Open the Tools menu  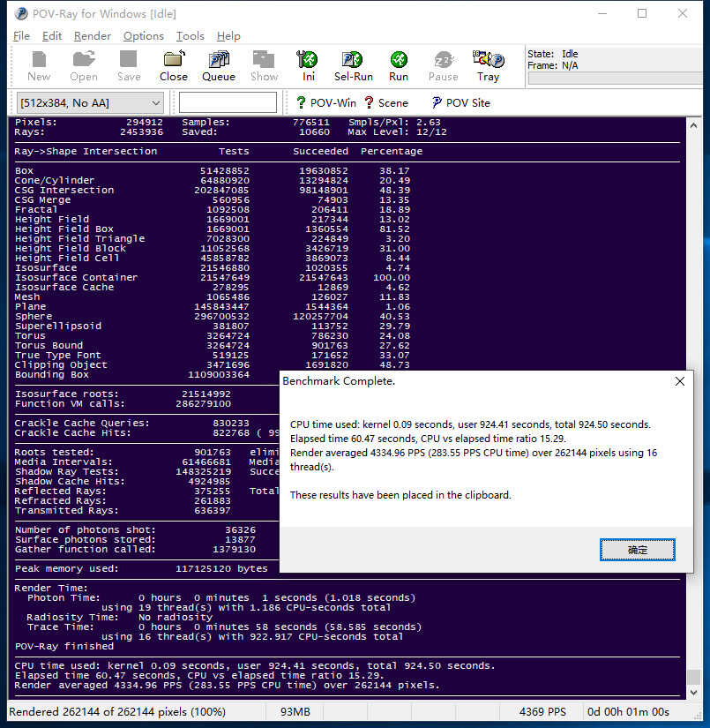(x=190, y=36)
